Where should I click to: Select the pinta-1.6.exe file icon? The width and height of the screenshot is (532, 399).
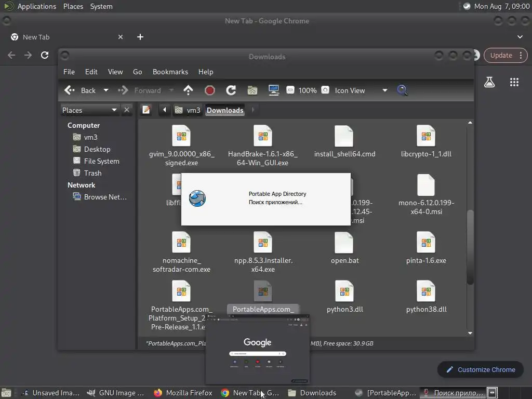[426, 243]
